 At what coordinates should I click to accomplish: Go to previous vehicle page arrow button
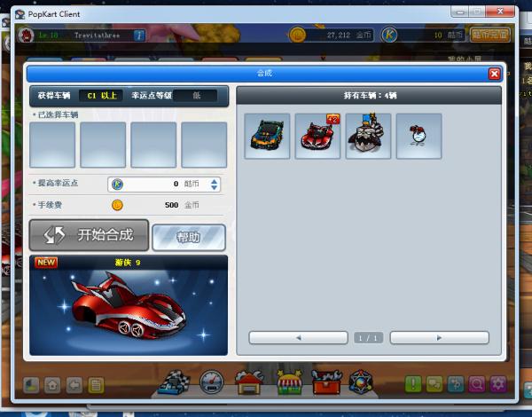(x=298, y=337)
